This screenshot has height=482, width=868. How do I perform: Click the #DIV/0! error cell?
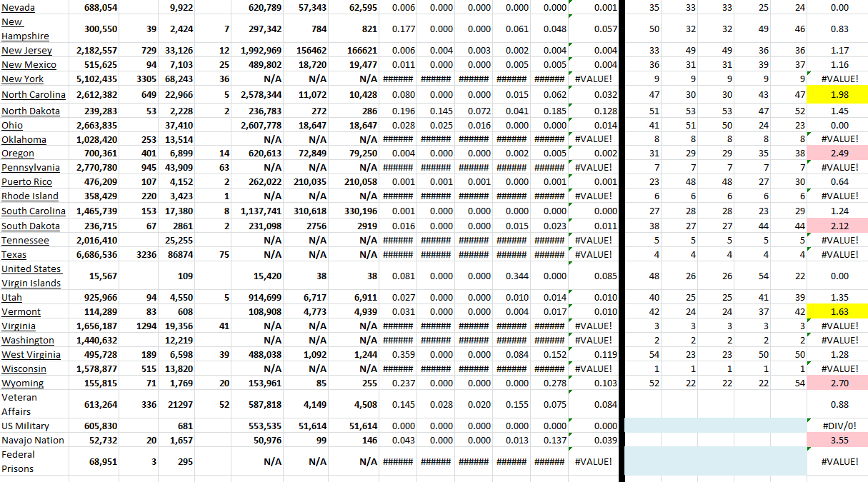coord(837,426)
